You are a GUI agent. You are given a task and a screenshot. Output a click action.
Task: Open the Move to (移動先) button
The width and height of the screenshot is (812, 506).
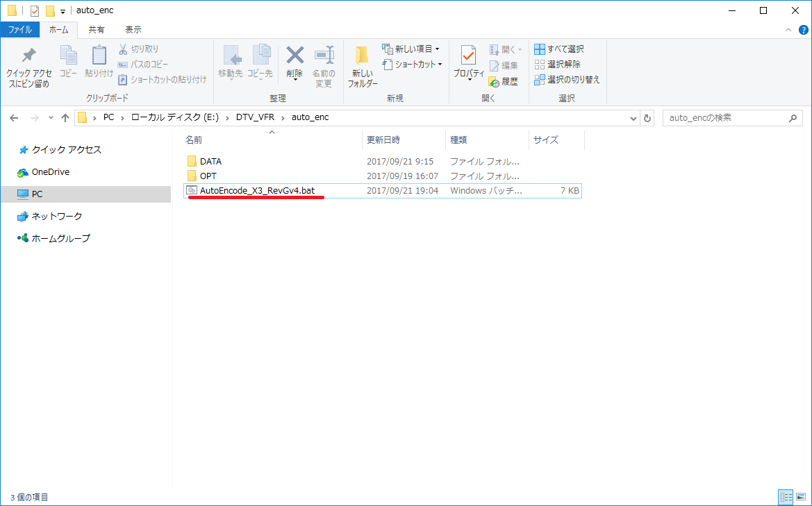coord(231,62)
